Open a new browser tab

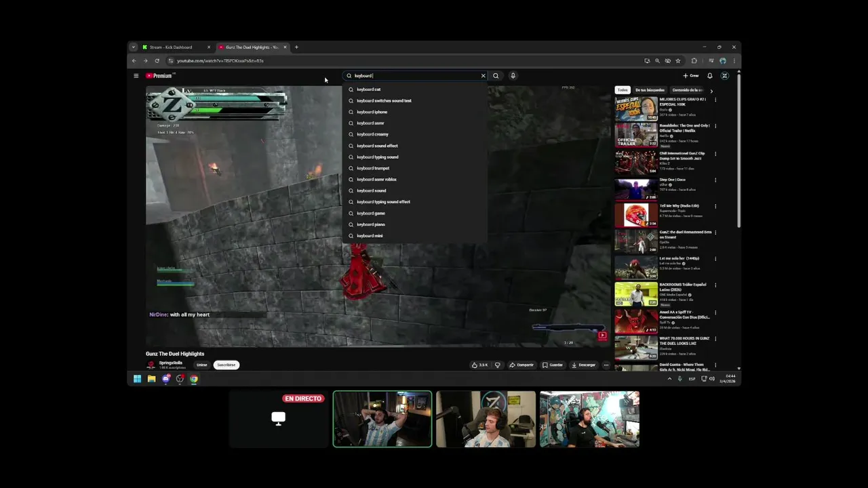pos(296,47)
